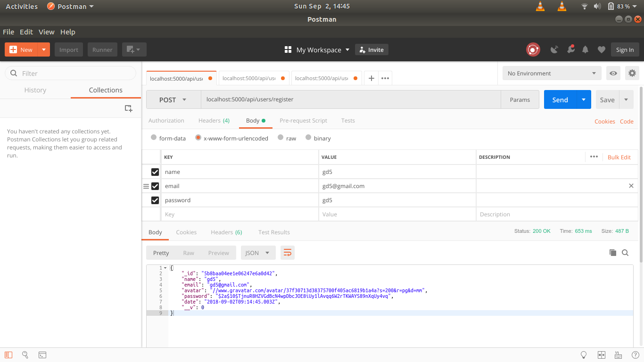Open the Tests request tab
This screenshot has width=644, height=362.
tap(348, 120)
